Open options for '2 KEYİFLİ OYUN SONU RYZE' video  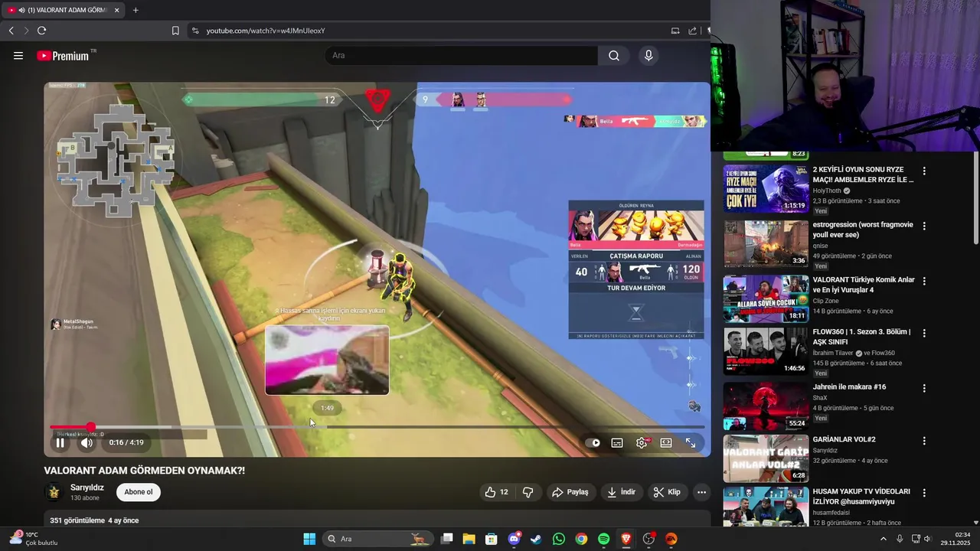pos(924,171)
